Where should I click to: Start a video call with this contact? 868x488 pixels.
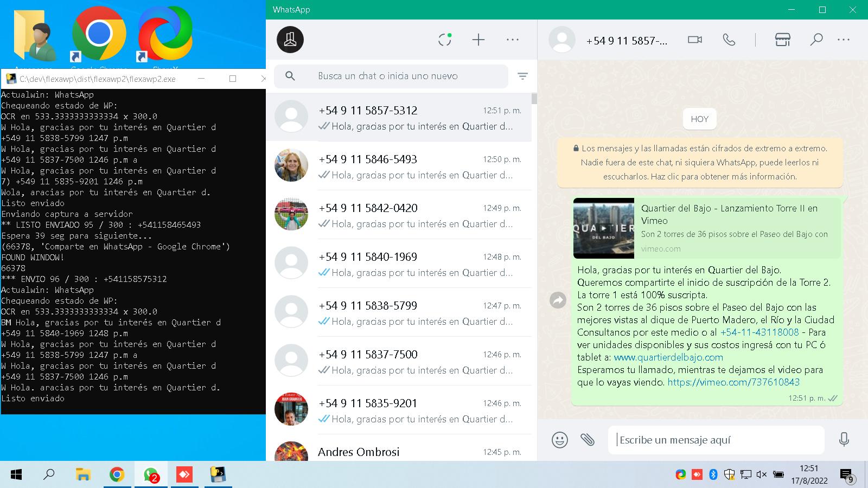coord(695,40)
